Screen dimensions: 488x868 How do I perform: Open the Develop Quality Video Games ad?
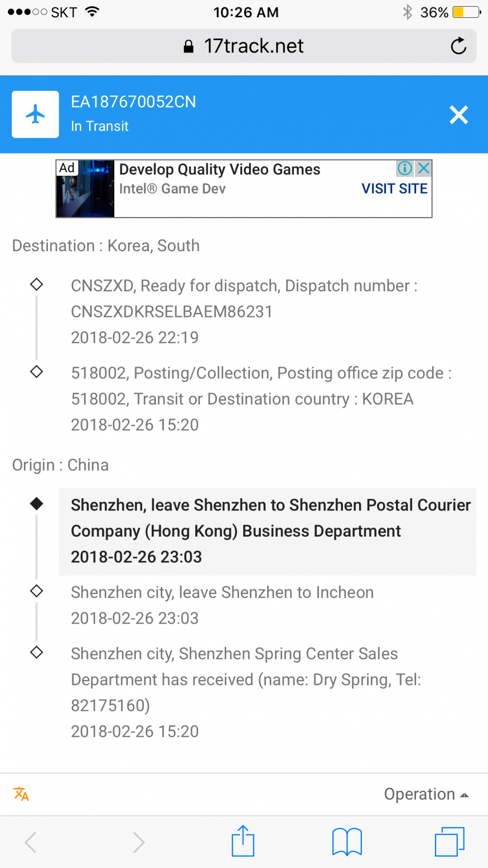[220, 170]
